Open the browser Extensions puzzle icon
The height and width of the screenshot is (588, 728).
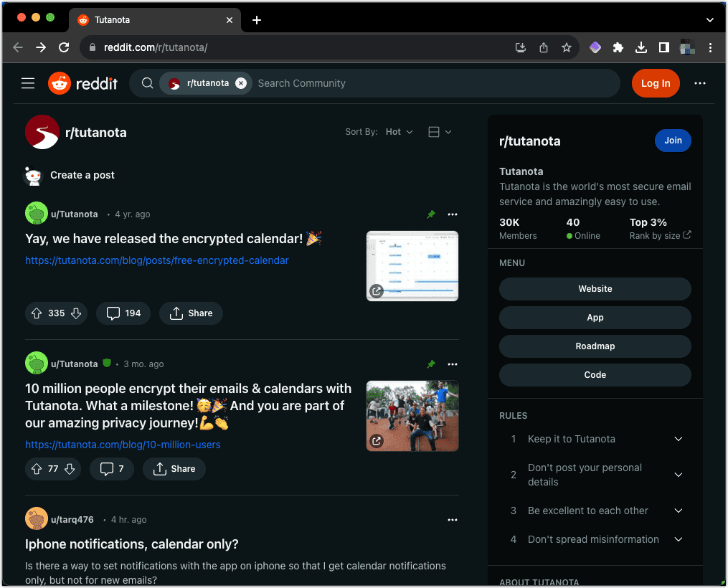618,47
